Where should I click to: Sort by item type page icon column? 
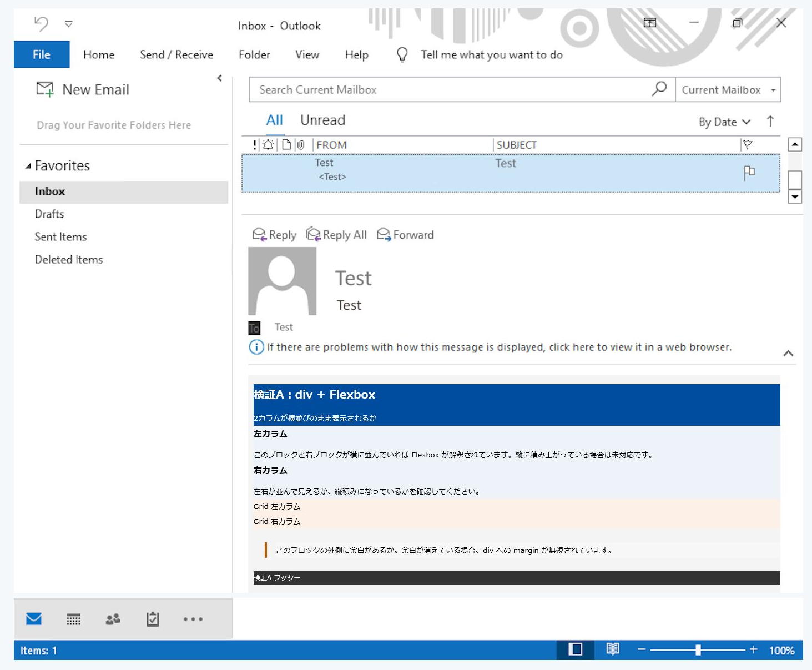(x=286, y=145)
